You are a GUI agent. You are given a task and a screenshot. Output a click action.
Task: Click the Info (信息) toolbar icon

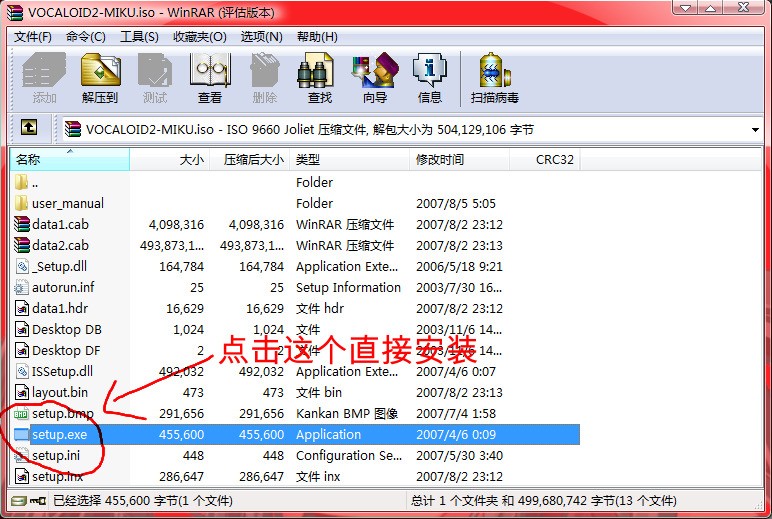click(430, 70)
